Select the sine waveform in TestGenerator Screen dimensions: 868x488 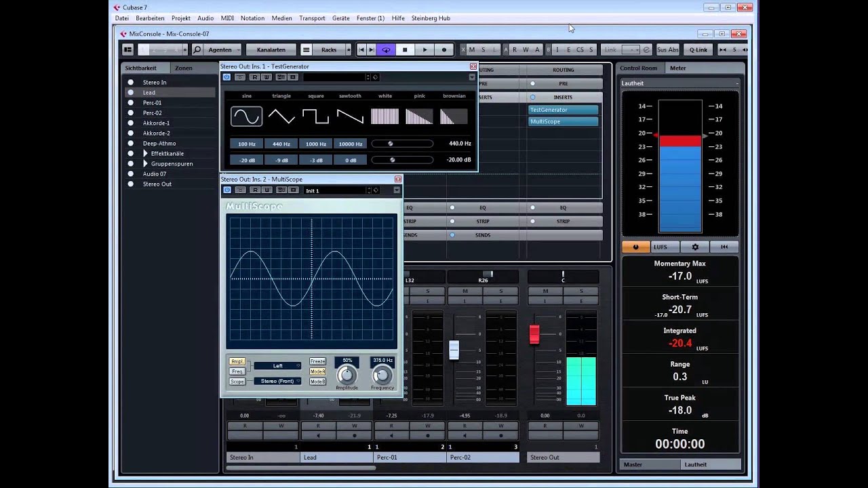click(x=246, y=117)
